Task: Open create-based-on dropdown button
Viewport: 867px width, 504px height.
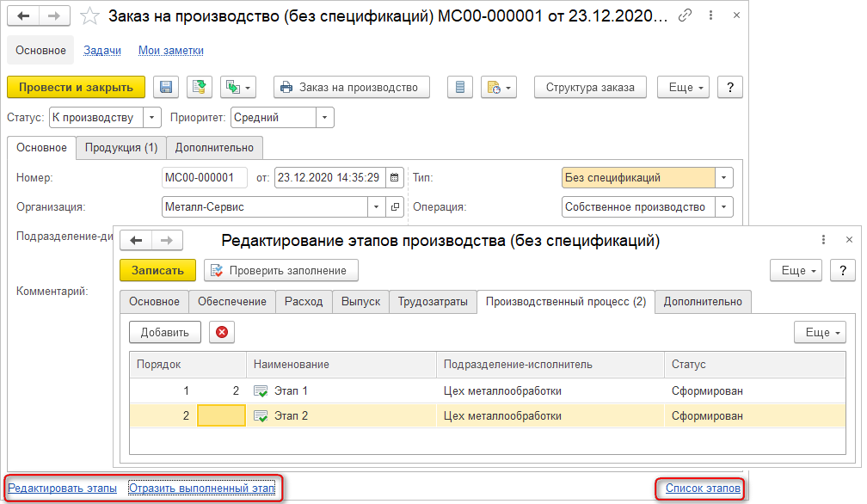Action: click(x=237, y=88)
